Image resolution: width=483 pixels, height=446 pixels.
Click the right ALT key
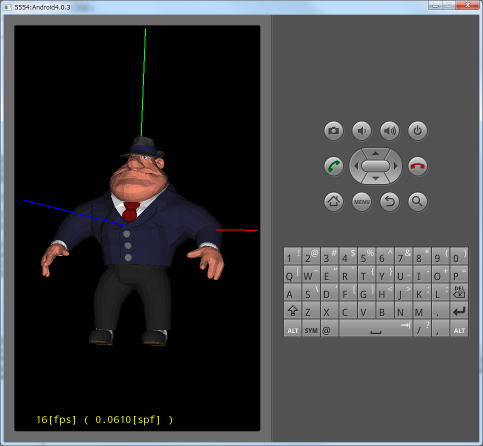click(x=459, y=328)
